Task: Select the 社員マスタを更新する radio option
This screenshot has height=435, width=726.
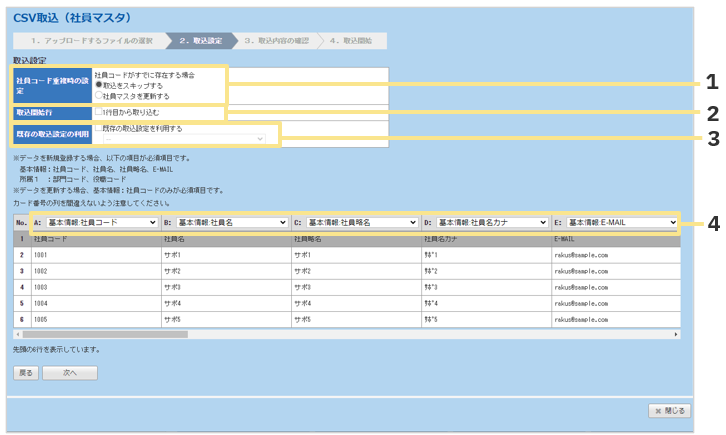Action: (x=98, y=96)
